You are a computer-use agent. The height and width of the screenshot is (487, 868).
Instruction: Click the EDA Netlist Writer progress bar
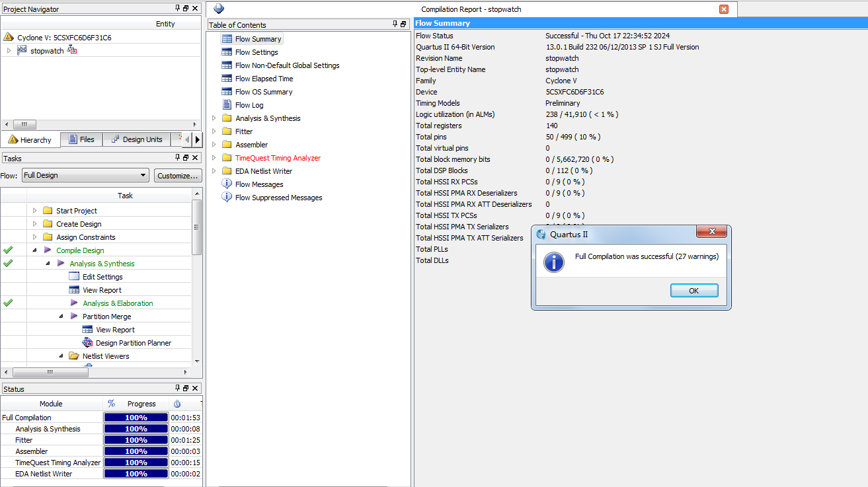point(136,474)
